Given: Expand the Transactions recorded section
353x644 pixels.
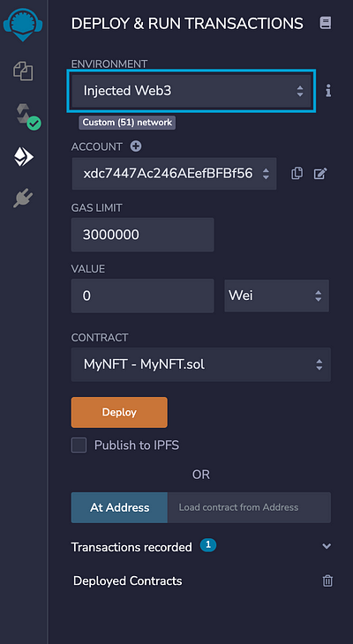Looking at the screenshot, I should tap(201, 547).
